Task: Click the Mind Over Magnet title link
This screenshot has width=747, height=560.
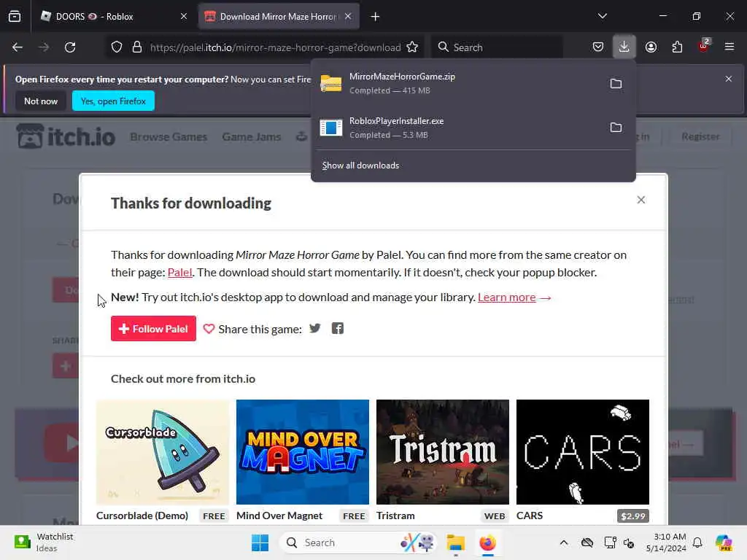Action: [x=279, y=516]
